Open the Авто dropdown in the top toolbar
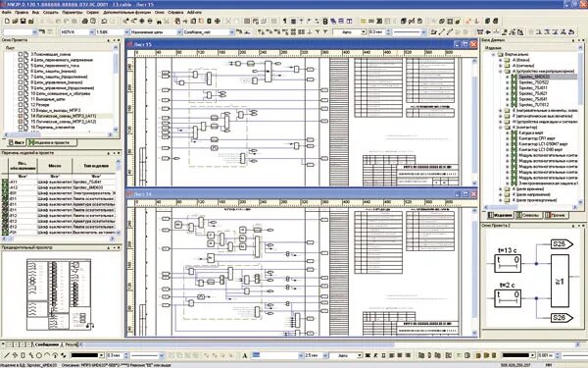 363,32
